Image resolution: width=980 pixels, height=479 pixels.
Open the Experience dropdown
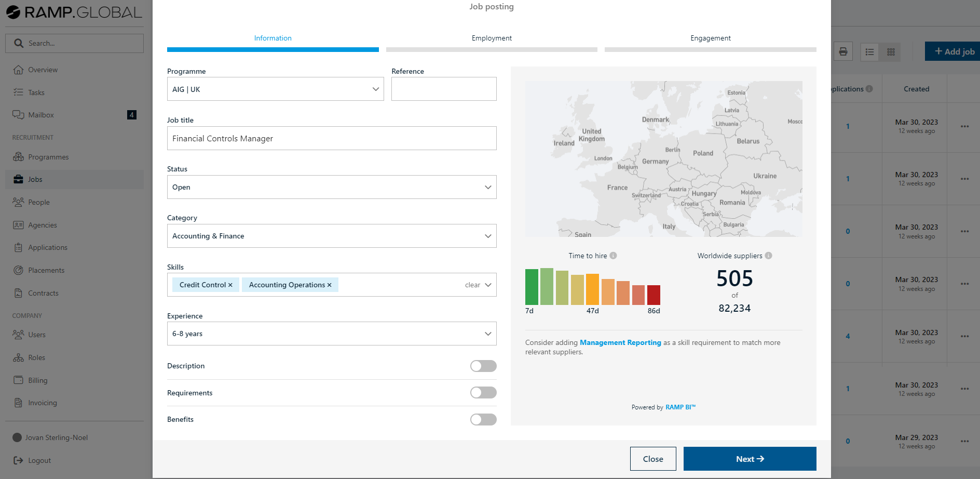pyautogui.click(x=331, y=334)
